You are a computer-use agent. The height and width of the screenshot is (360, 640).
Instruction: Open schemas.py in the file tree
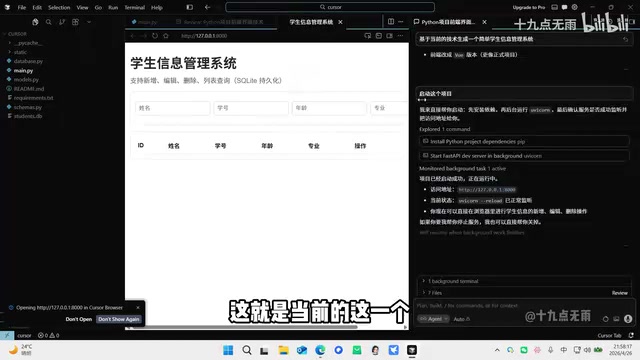[28, 107]
